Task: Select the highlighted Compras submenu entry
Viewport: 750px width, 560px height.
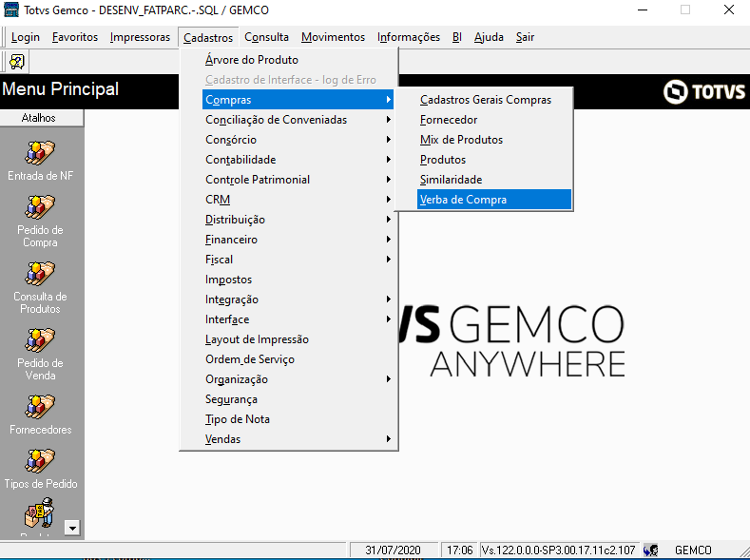Action: pyautogui.click(x=298, y=100)
